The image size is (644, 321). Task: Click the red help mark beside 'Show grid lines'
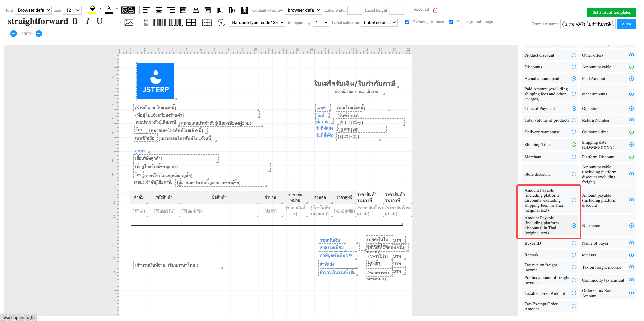414,22
